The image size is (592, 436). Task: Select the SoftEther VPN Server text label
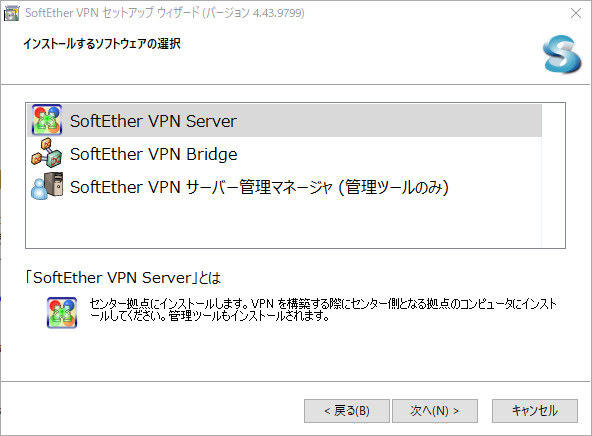(x=153, y=121)
